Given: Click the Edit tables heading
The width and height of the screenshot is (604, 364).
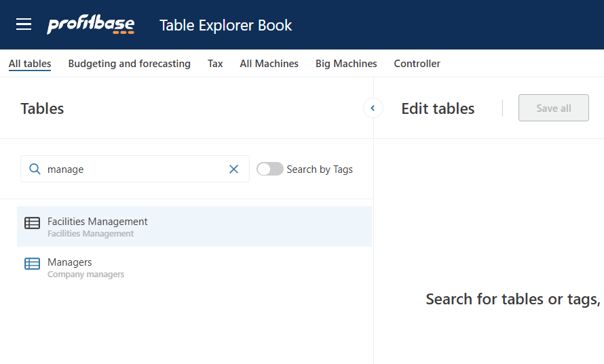Looking at the screenshot, I should click(438, 108).
